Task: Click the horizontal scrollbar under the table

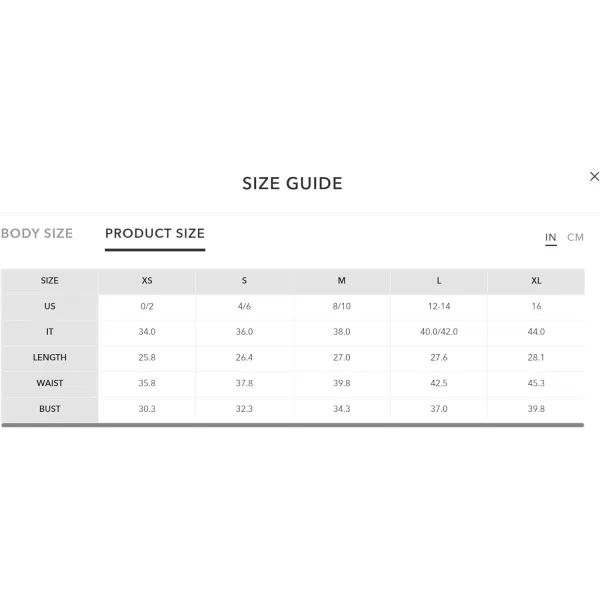Action: tap(293, 425)
